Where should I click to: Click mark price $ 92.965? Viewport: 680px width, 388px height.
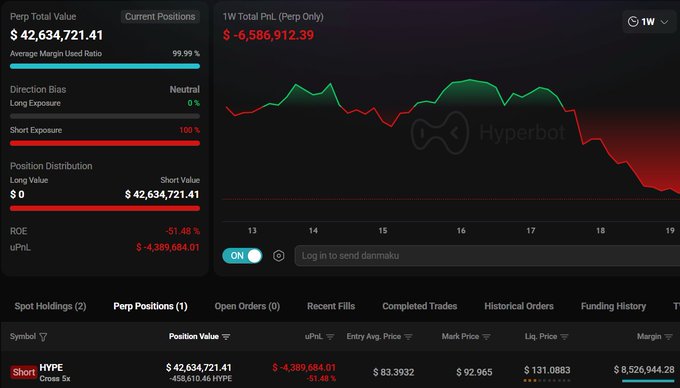pos(474,372)
